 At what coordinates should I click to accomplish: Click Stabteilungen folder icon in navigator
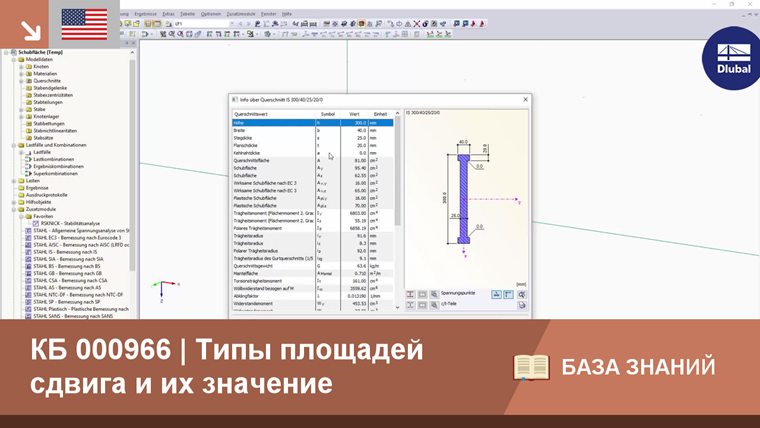tap(29, 102)
